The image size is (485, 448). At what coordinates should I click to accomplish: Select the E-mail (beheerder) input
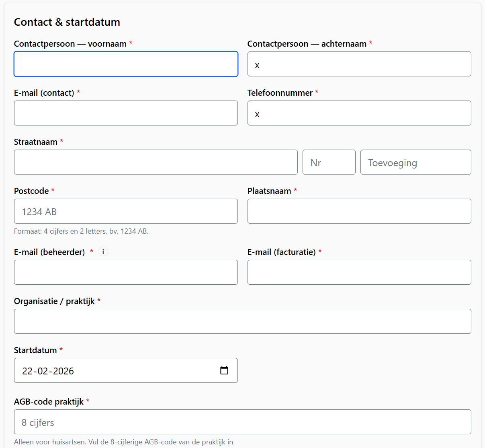click(x=126, y=272)
